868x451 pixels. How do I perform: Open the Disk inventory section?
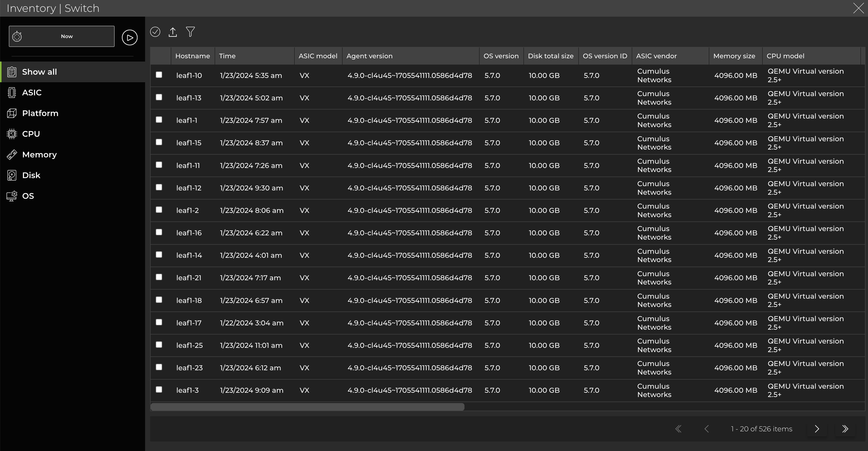31,175
